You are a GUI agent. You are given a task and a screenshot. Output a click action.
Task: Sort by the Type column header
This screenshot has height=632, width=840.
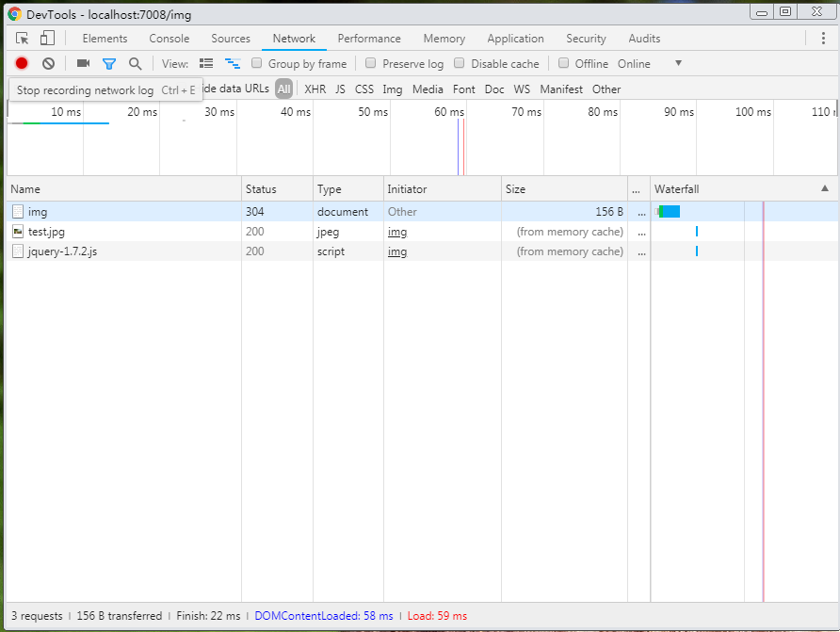pos(348,189)
